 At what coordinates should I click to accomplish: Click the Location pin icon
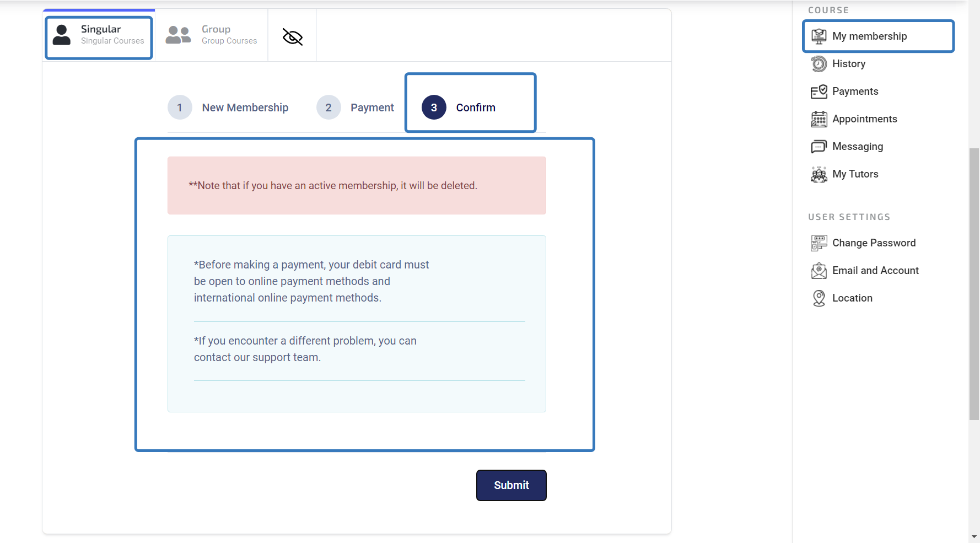(x=819, y=298)
